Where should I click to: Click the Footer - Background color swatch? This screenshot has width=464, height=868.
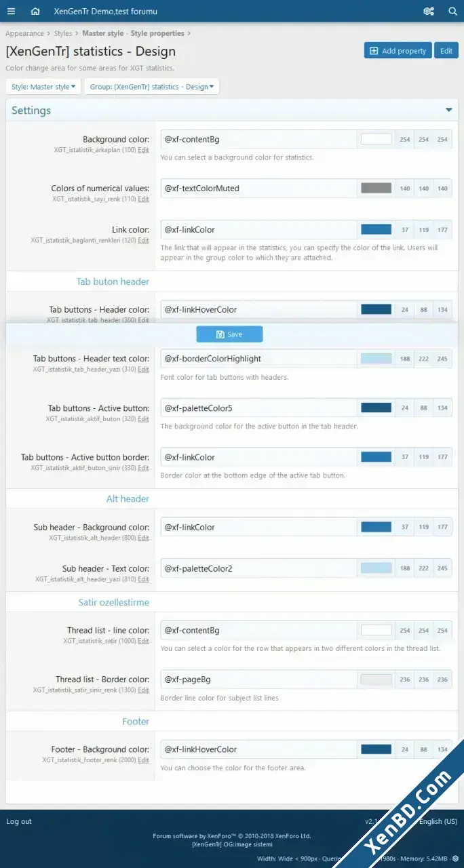(x=376, y=749)
